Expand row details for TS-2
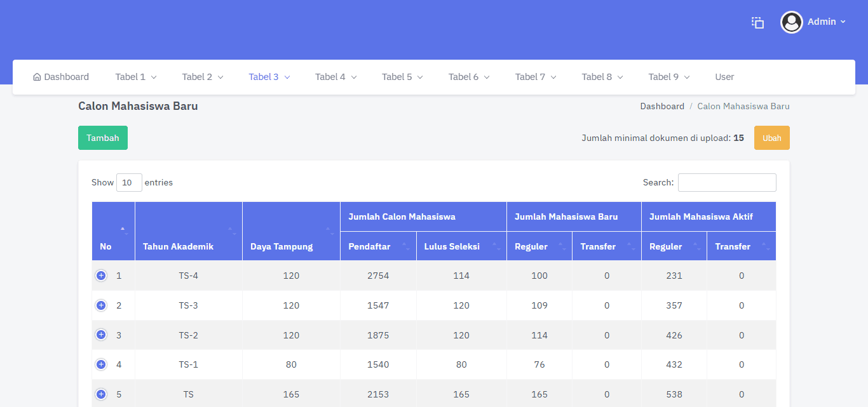The image size is (868, 407). pyautogui.click(x=101, y=335)
